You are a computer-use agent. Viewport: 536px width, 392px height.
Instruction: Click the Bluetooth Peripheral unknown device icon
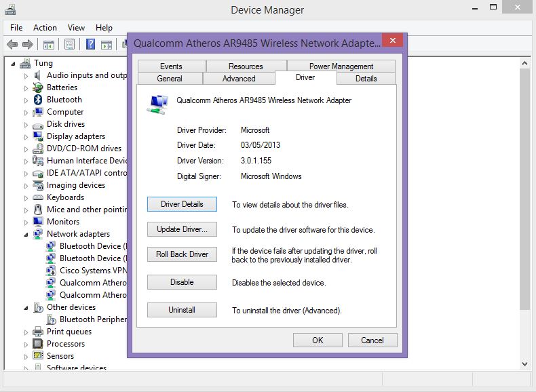pyautogui.click(x=51, y=319)
